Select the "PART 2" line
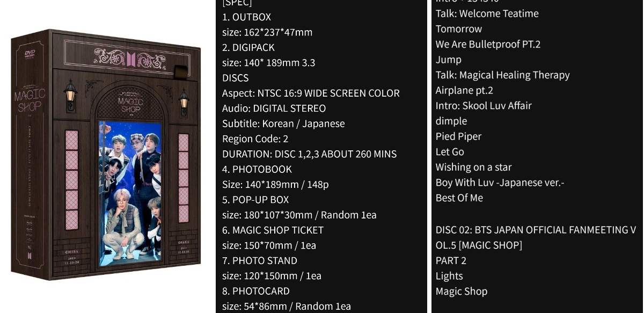 451,260
